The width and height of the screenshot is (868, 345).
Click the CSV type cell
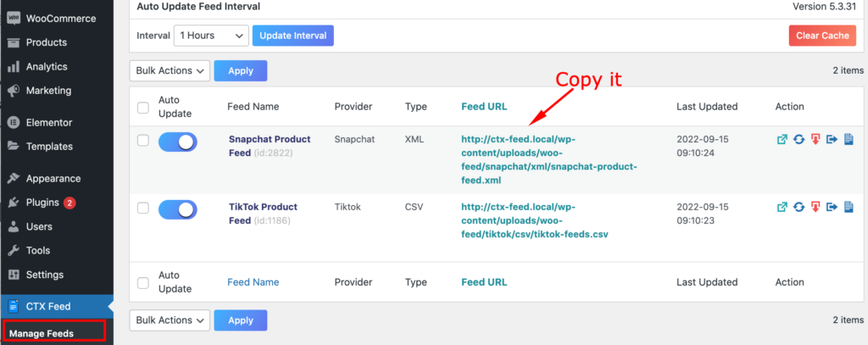[x=414, y=207]
